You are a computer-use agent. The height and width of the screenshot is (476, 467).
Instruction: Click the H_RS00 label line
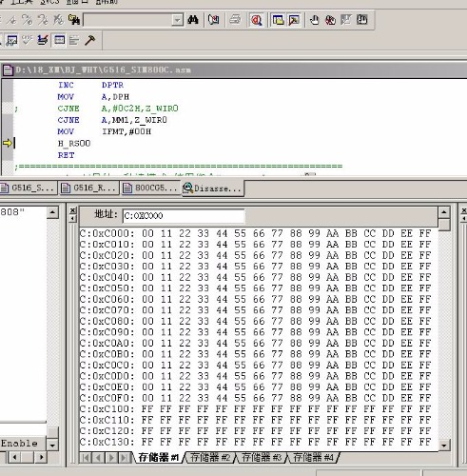tap(74, 144)
